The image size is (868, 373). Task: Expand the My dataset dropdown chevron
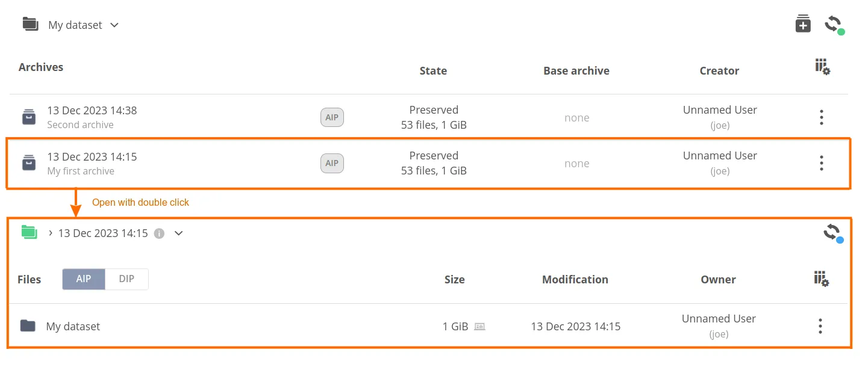click(114, 25)
